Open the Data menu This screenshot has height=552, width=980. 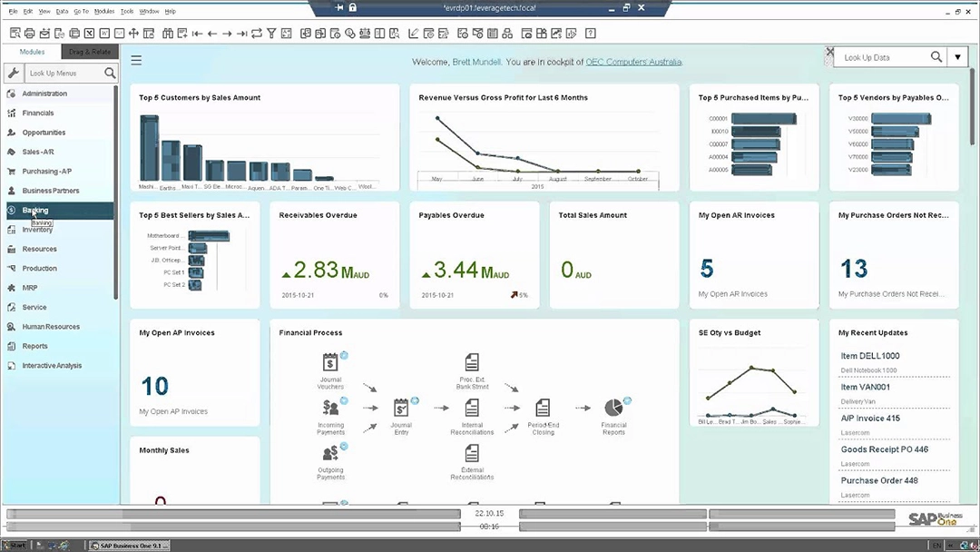tap(61, 11)
